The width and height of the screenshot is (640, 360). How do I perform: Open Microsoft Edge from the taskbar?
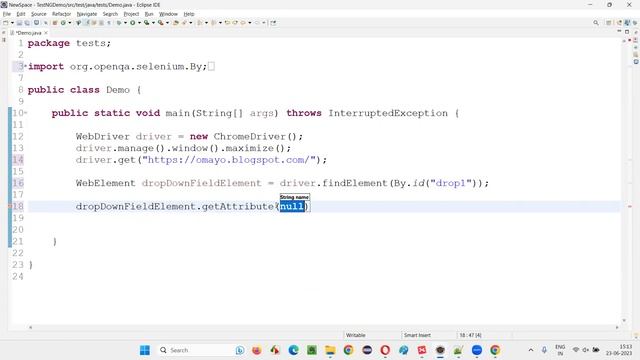(293, 350)
